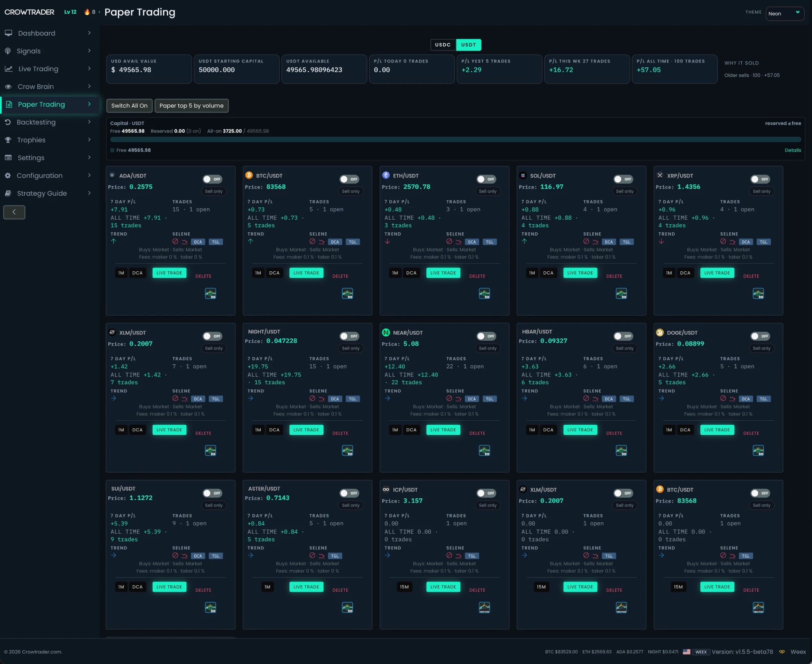Click the Strategy Guide book icon
The width and height of the screenshot is (812, 664).
coord(8,193)
